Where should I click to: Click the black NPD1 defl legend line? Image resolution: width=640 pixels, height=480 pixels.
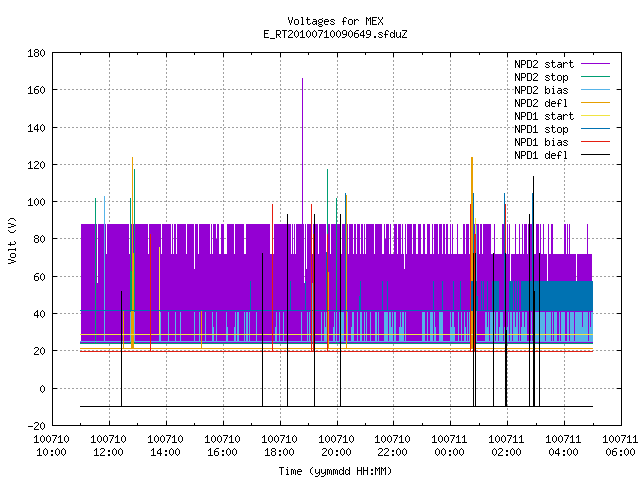pos(595,155)
